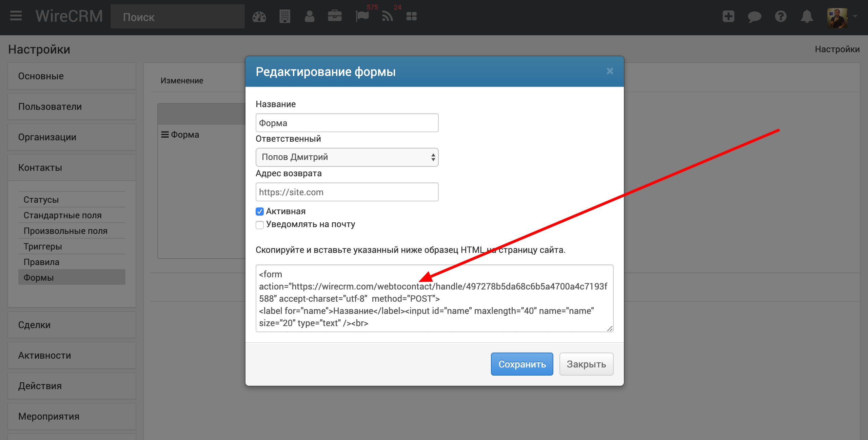868x440 pixels.
Task: Click the drag handle icon beside Форма
Action: click(165, 135)
